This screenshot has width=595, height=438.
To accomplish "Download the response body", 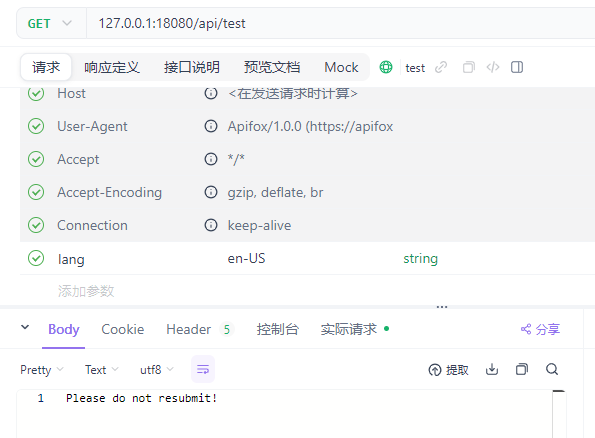I will (x=492, y=369).
